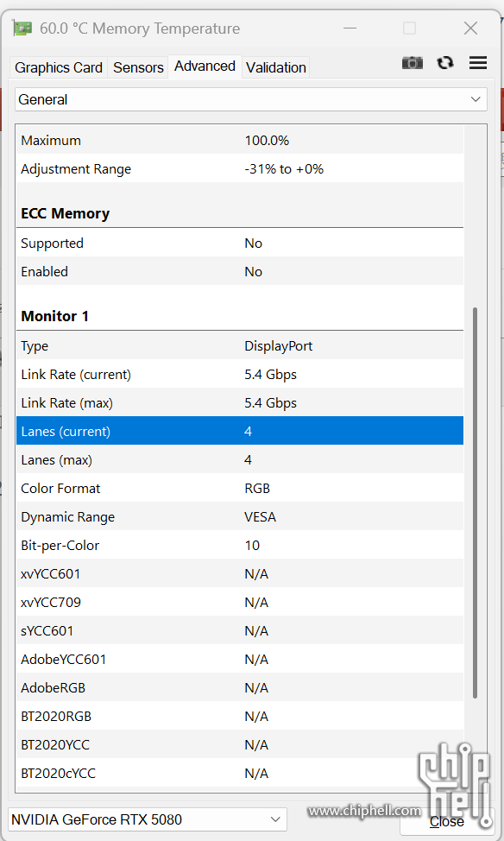The height and width of the screenshot is (841, 504).
Task: Click the Bit-per-Color row
Action: pyautogui.click(x=240, y=546)
